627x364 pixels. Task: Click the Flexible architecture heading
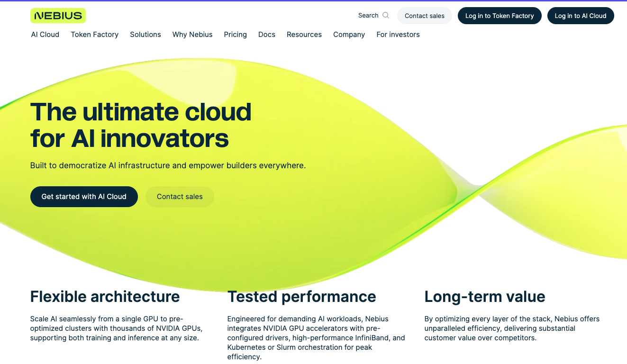click(x=105, y=297)
